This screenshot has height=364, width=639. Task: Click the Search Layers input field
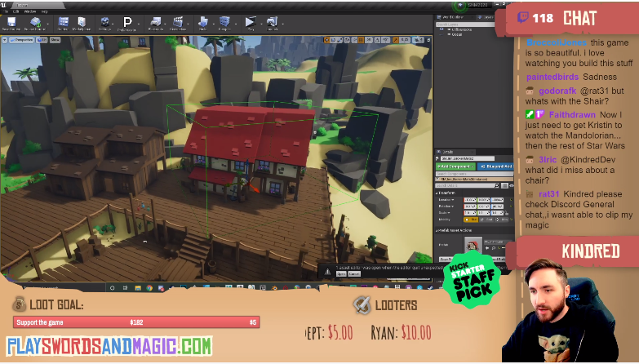pos(465,24)
